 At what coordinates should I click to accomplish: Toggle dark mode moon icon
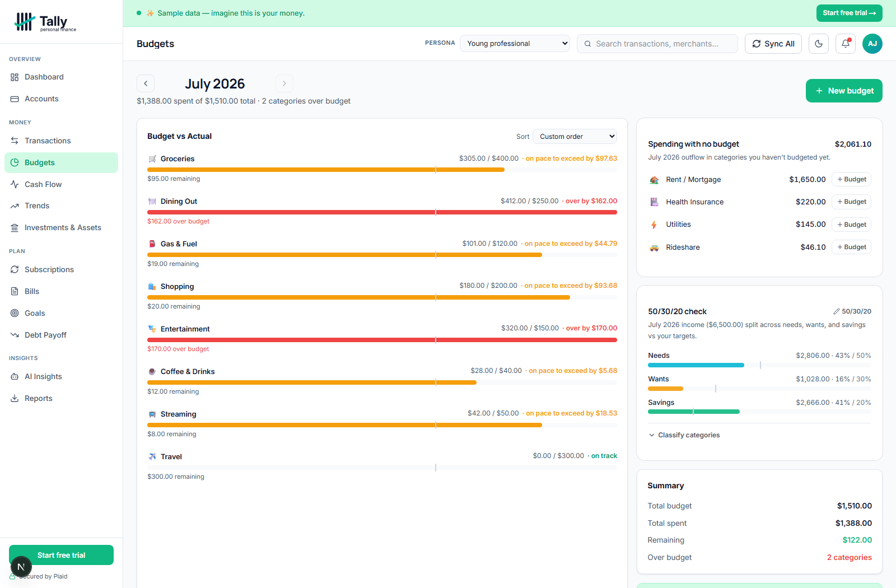(x=819, y=44)
